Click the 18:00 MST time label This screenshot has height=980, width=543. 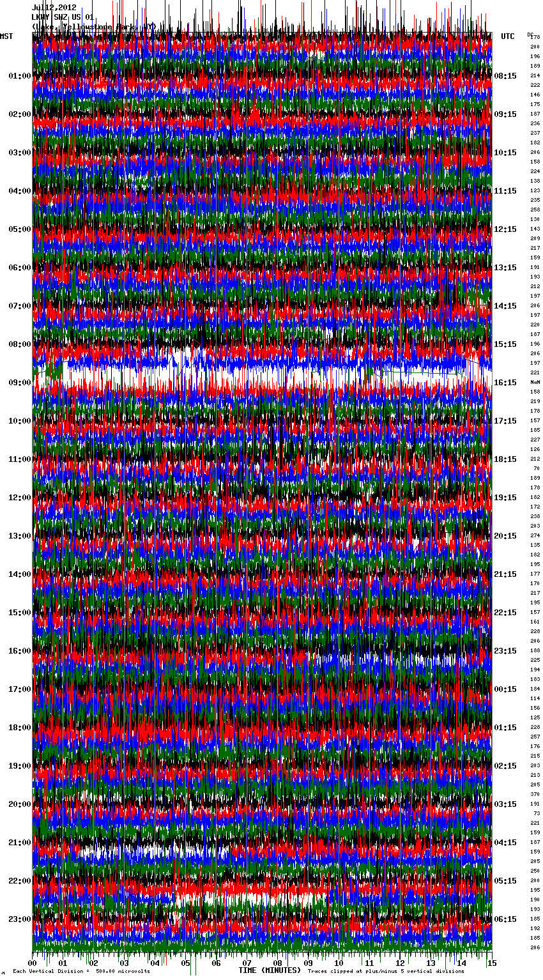click(19, 728)
